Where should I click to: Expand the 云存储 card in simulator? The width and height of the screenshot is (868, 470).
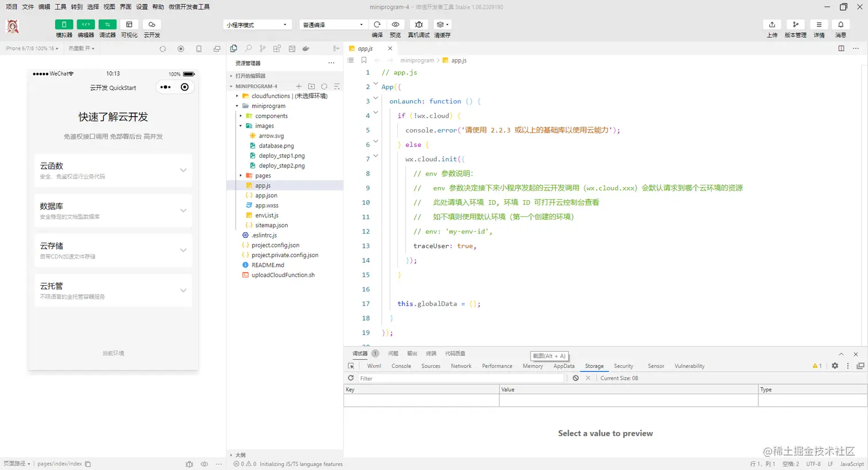[x=113, y=250]
